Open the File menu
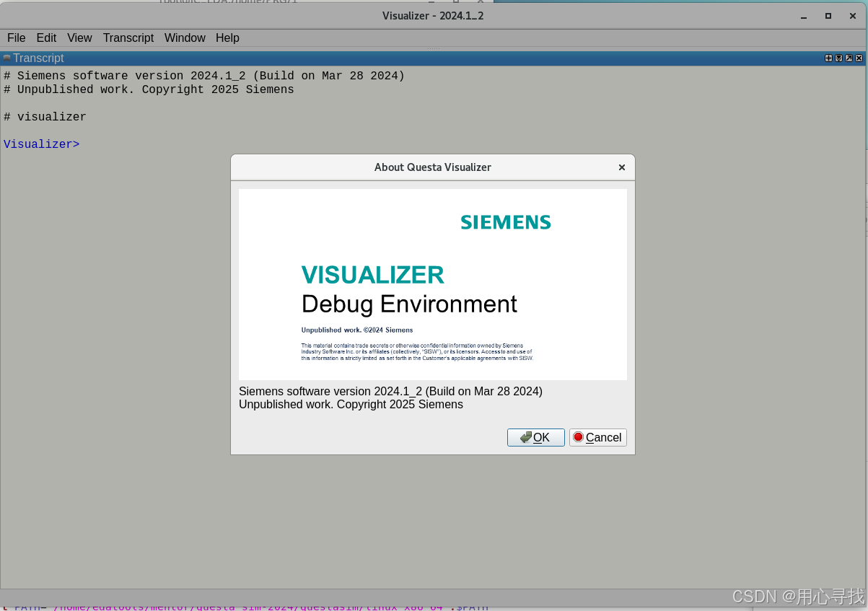The image size is (868, 611). [16, 38]
